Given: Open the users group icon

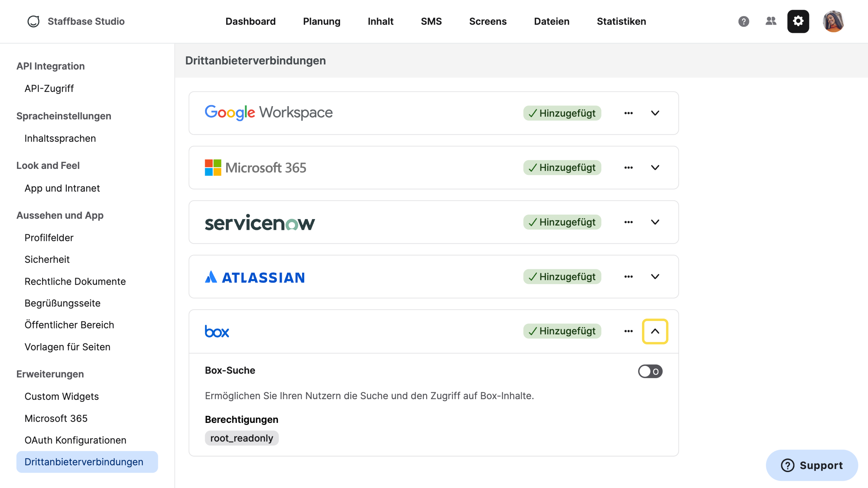Looking at the screenshot, I should pos(771,21).
